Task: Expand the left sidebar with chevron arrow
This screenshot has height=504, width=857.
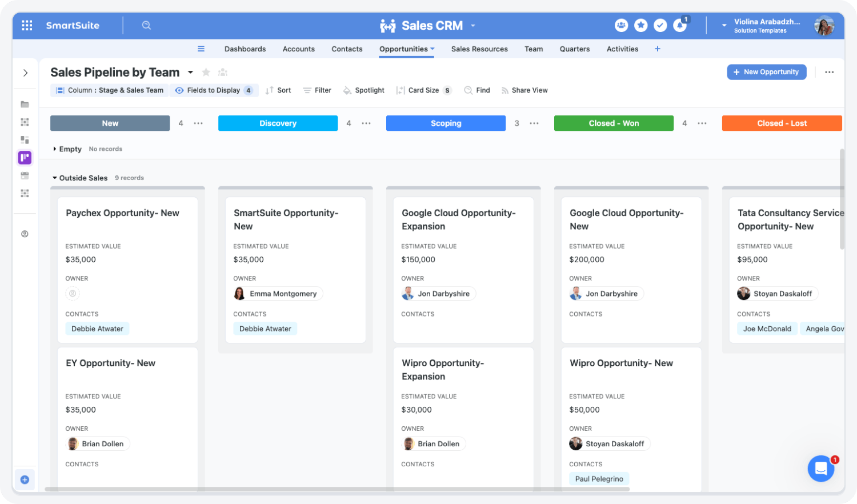Action: [x=25, y=73]
